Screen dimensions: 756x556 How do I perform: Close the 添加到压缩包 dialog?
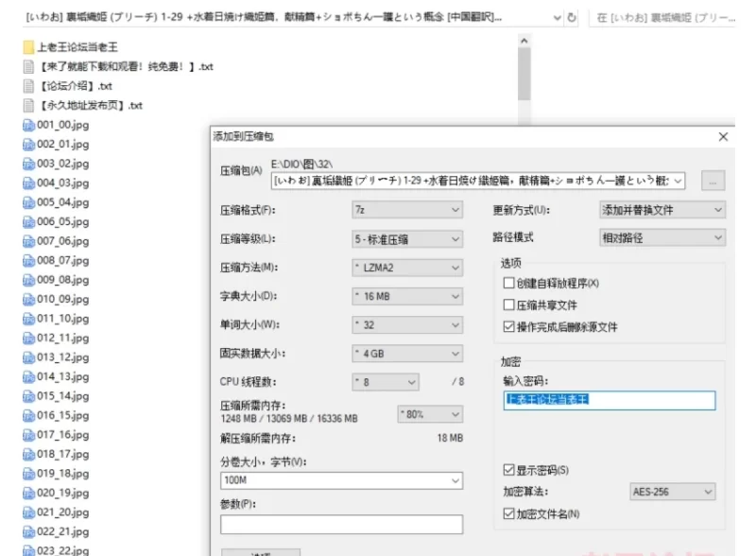coord(723,136)
